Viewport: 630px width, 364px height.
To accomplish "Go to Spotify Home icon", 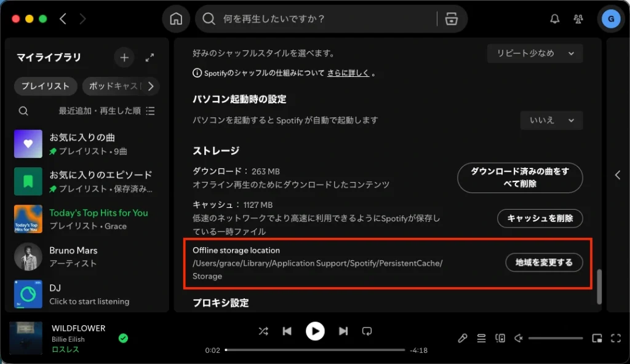I will 176,19.
